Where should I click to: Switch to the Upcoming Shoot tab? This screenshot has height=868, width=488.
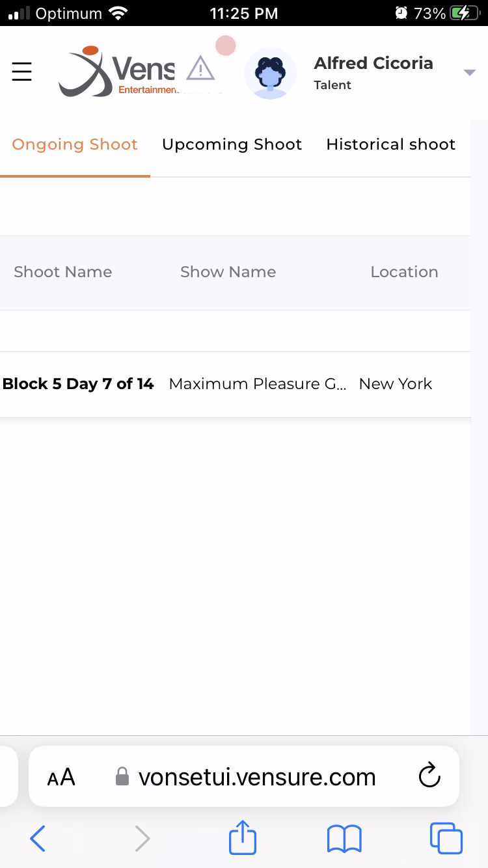pos(232,144)
